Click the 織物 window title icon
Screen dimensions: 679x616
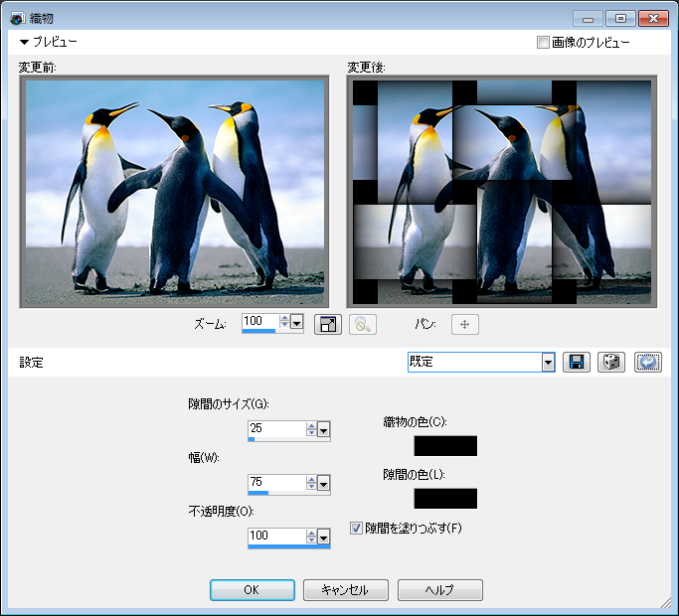tap(18, 19)
